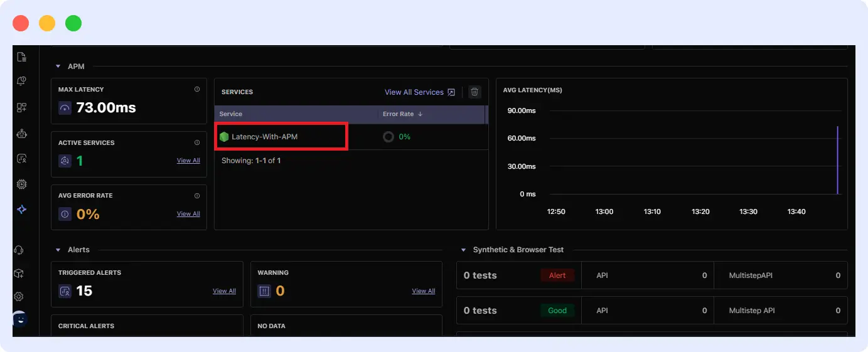Click View All under Triggered Alerts

[224, 291]
